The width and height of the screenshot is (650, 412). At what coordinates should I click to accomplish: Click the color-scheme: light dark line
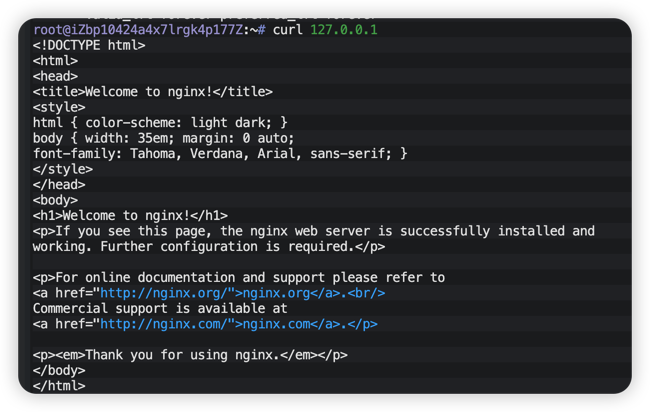(160, 122)
